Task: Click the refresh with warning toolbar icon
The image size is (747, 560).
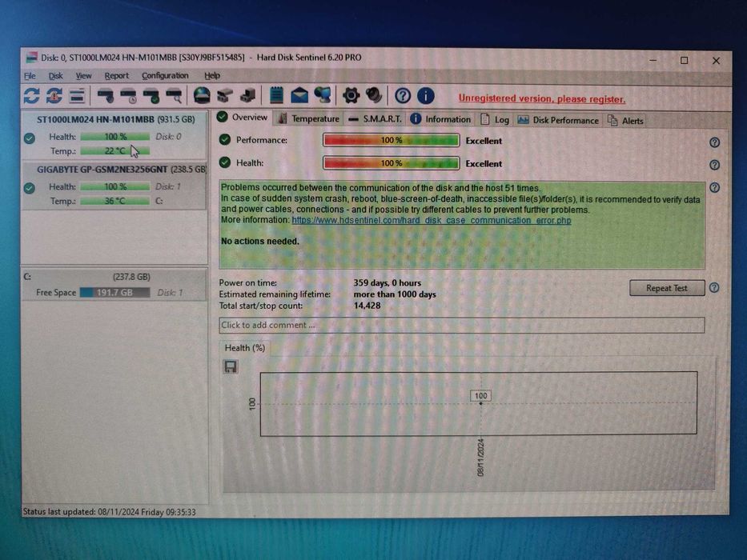Action: tap(54, 96)
